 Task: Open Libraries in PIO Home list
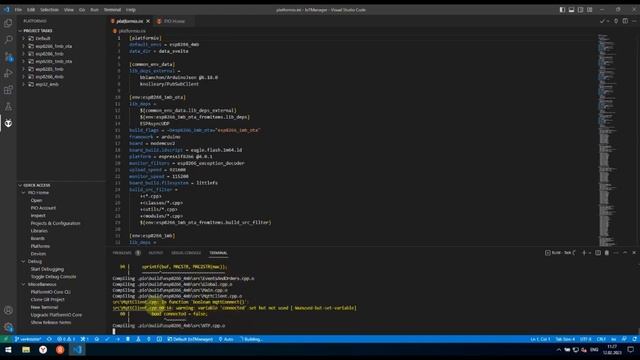(x=39, y=231)
